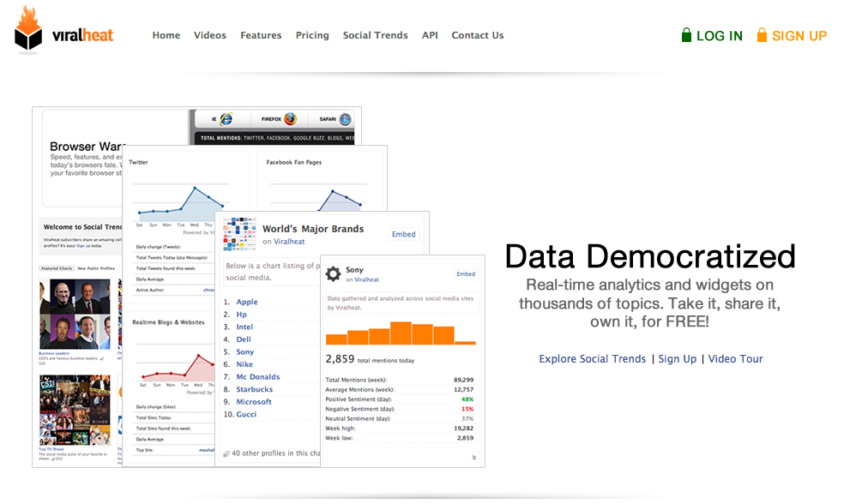The height and width of the screenshot is (504, 844).
Task: Click the World's Major Brands logo mosaic
Action: pyautogui.click(x=239, y=234)
